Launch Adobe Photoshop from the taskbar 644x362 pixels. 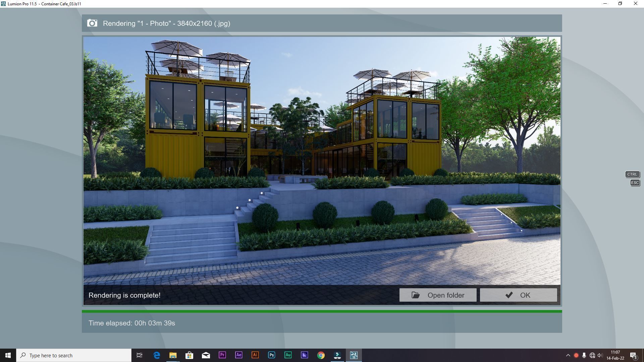pyautogui.click(x=272, y=355)
